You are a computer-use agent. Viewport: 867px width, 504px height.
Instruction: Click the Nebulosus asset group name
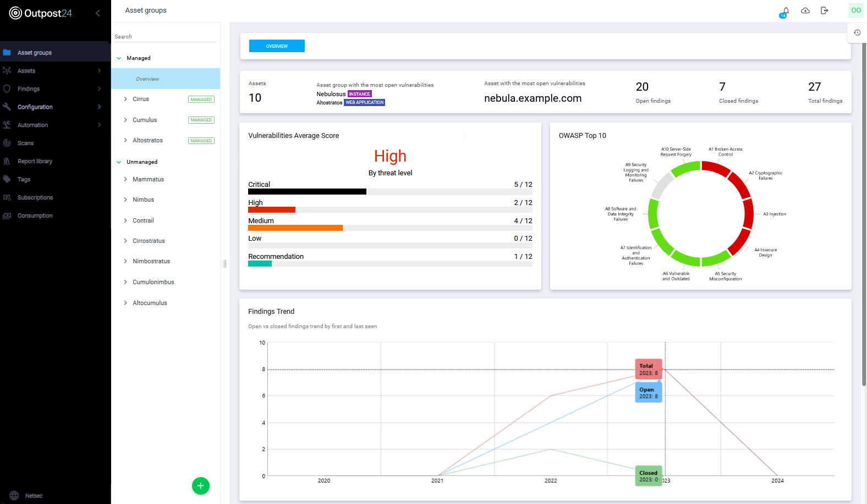pos(331,94)
